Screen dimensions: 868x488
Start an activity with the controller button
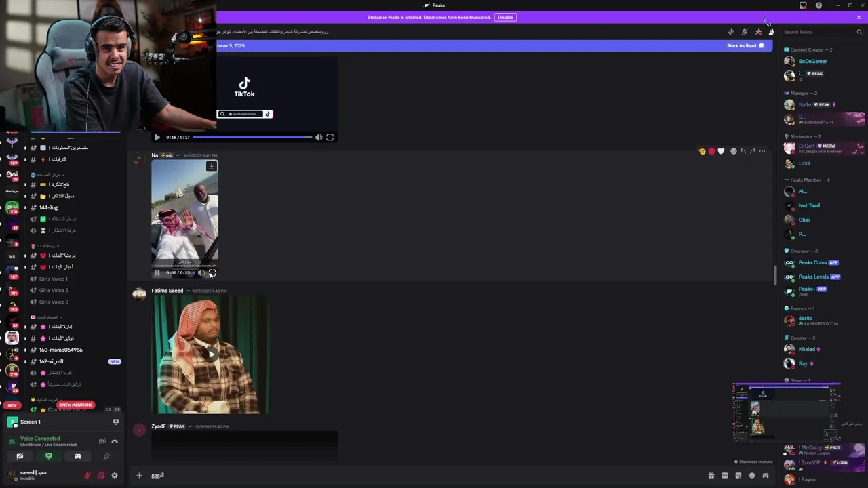point(78,456)
